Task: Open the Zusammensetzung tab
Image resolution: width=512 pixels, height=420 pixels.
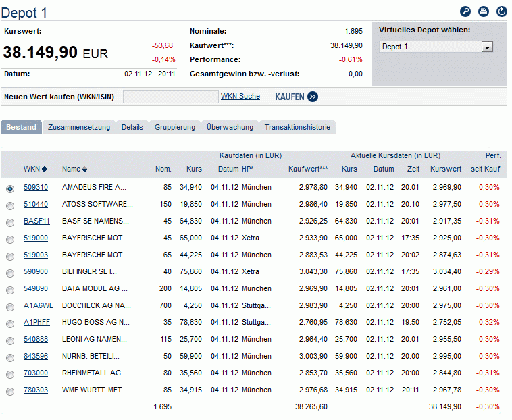Action: tap(79, 127)
